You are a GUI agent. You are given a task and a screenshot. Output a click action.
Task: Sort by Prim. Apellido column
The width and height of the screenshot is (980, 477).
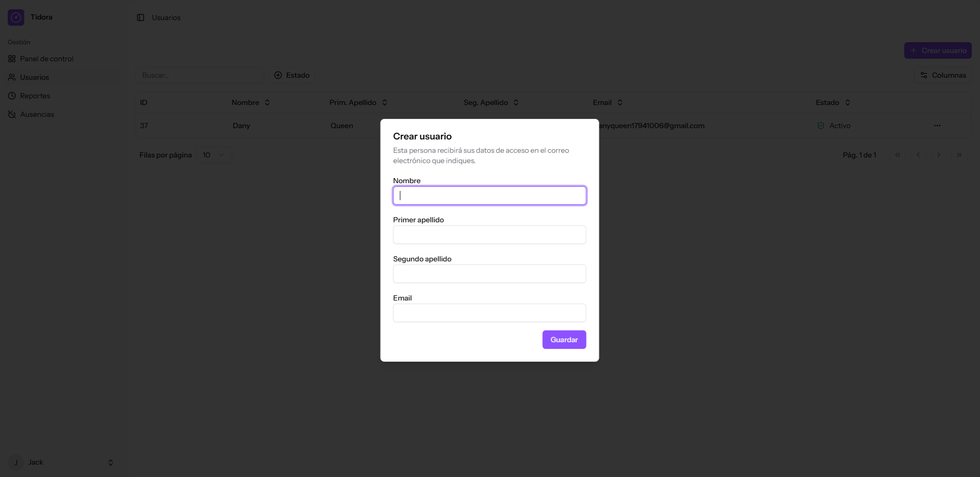pyautogui.click(x=358, y=102)
